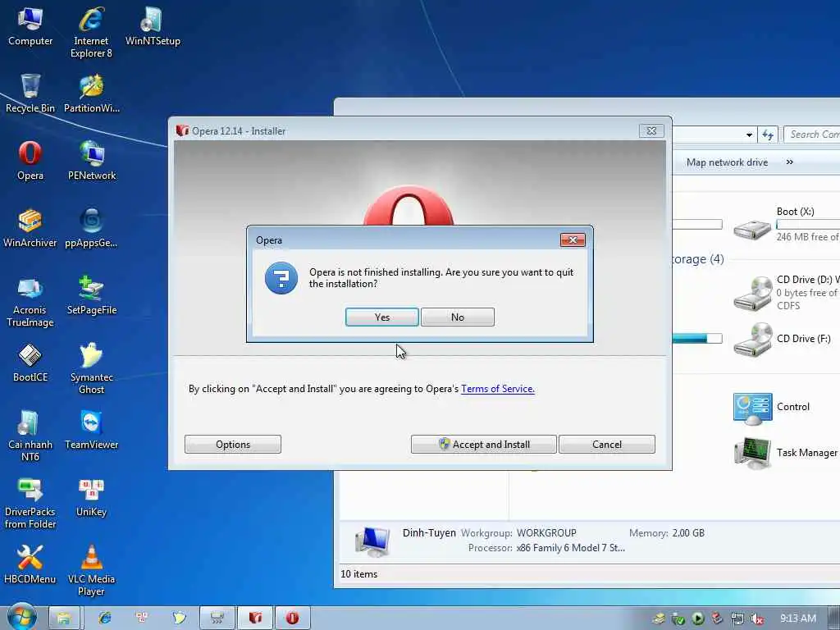Select the Cai nhanh NT6 icon

(x=30, y=436)
